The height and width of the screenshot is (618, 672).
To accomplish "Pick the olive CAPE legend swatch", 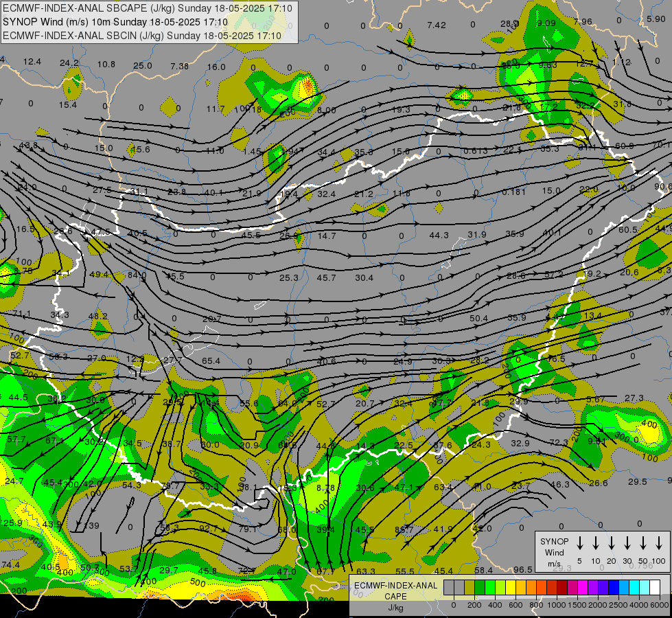I will pos(470,588).
